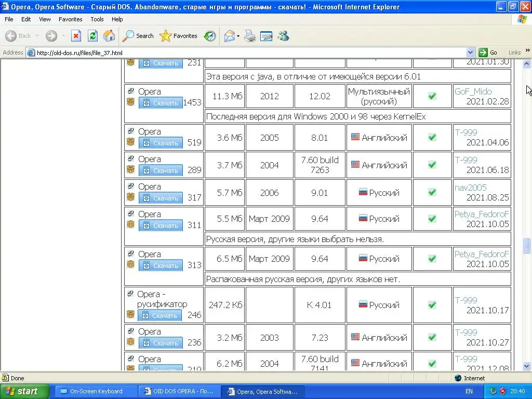Stop loading the page with the red X icon
Image resolution: width=532 pixels, height=399 pixels.
[76, 36]
